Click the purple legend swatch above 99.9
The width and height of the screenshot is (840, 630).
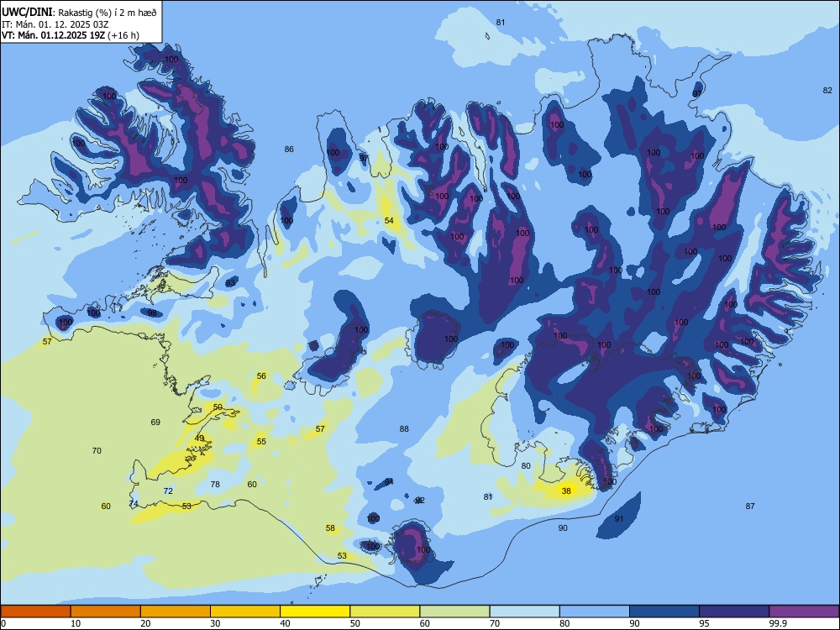click(804, 612)
